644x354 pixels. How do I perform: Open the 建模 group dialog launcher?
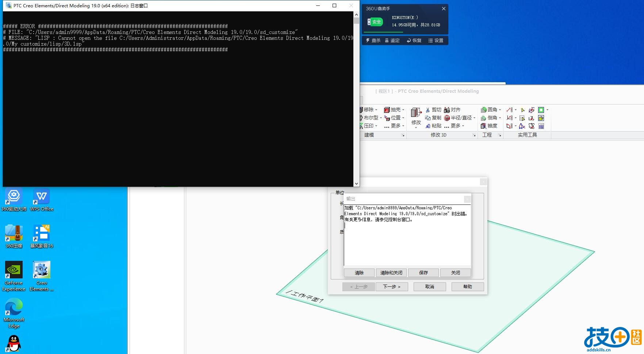pyautogui.click(x=403, y=136)
